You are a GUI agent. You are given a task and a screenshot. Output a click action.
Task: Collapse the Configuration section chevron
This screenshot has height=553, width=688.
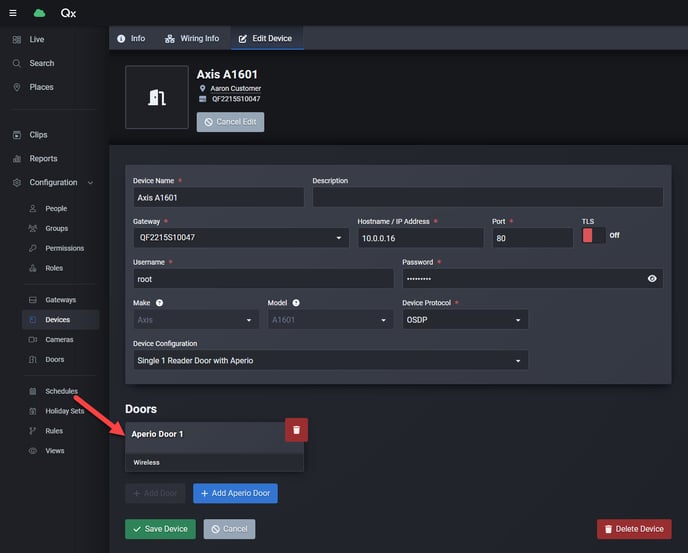click(x=90, y=183)
